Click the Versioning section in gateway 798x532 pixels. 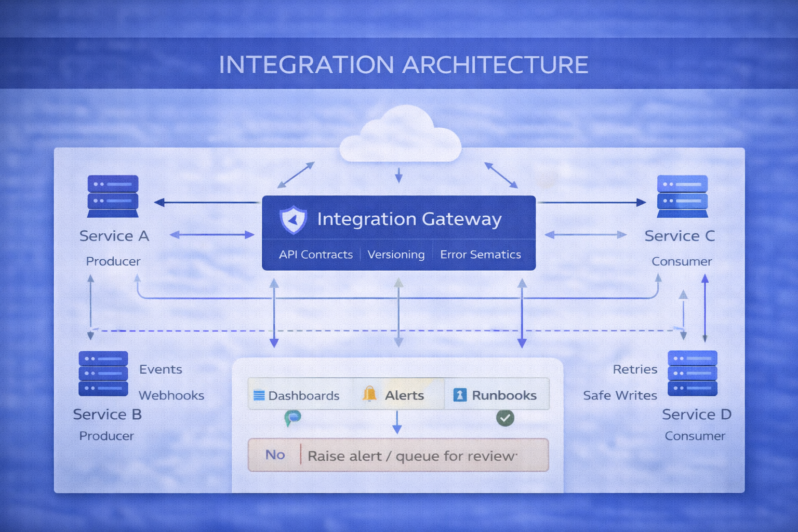coord(396,255)
